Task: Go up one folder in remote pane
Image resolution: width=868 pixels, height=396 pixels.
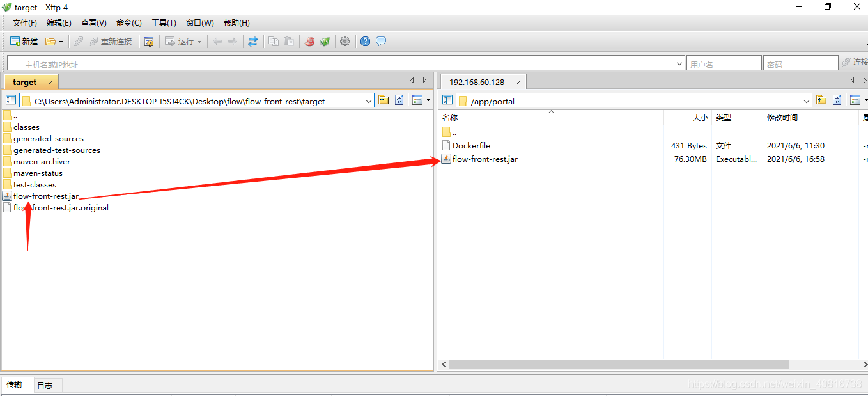Action: coord(821,100)
